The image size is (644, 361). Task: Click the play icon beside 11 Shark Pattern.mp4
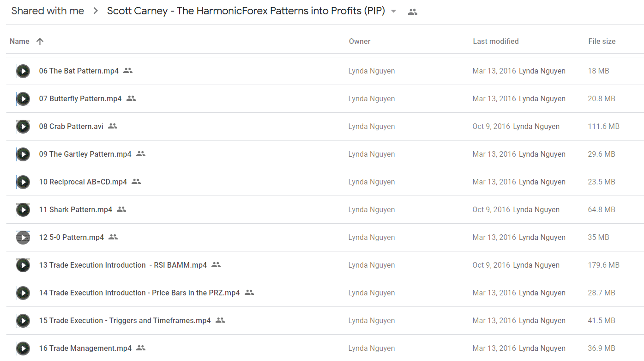(23, 209)
